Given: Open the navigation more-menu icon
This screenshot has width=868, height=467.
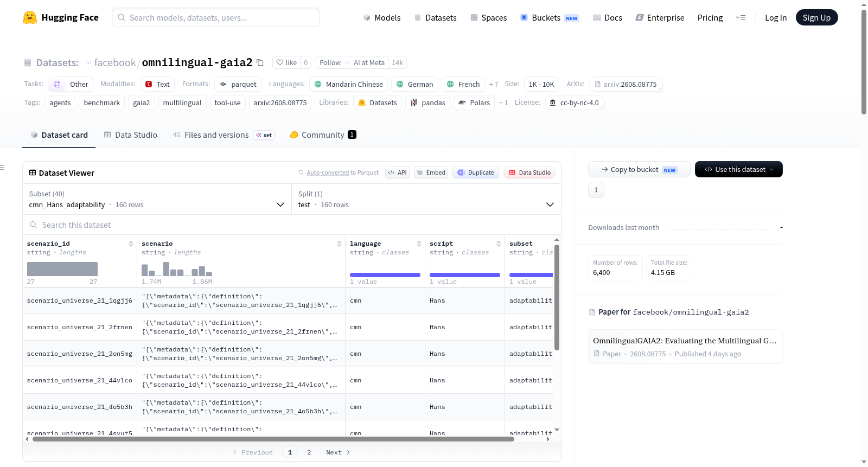Looking at the screenshot, I should [x=741, y=17].
